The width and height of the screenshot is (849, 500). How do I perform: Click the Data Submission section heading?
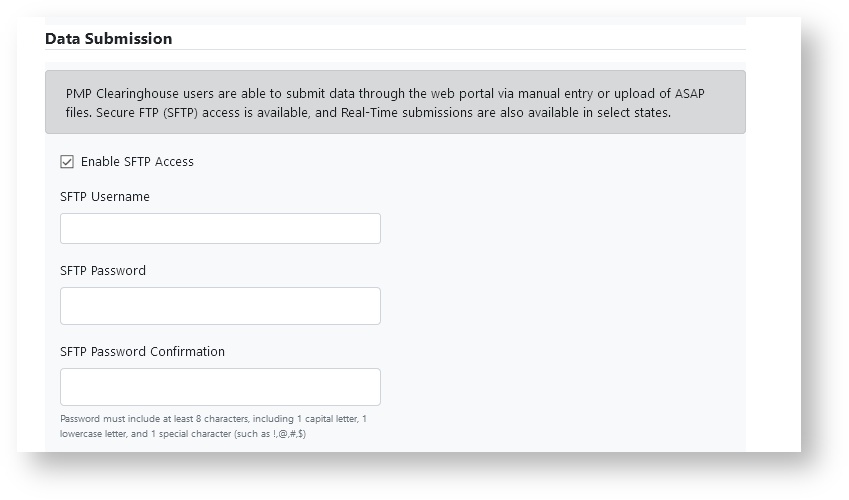(x=109, y=39)
